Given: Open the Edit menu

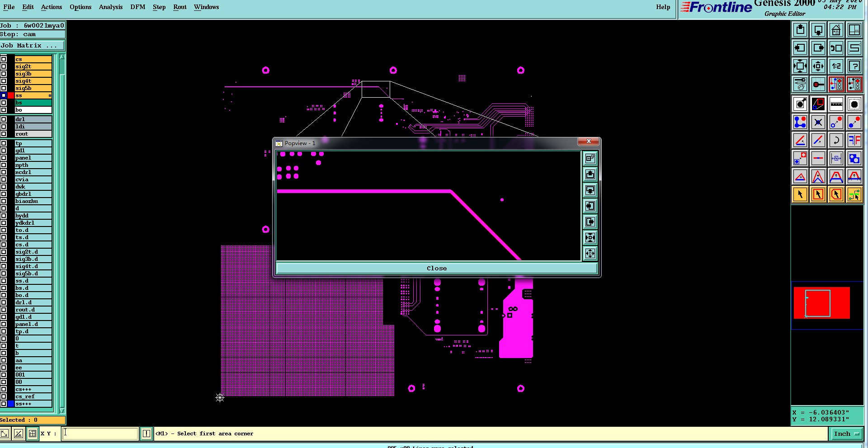Looking at the screenshot, I should pos(28,7).
